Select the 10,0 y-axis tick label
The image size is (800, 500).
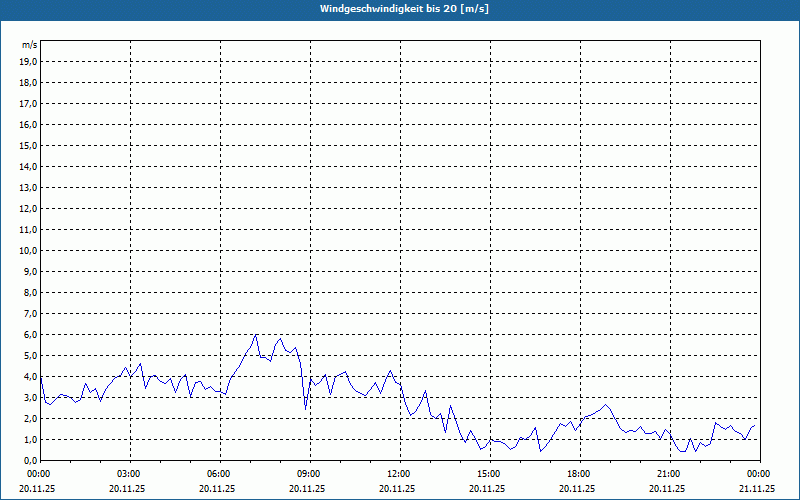pyautogui.click(x=29, y=250)
